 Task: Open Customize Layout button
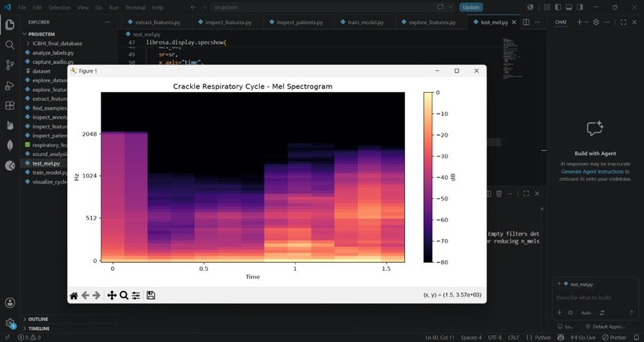tap(547, 7)
